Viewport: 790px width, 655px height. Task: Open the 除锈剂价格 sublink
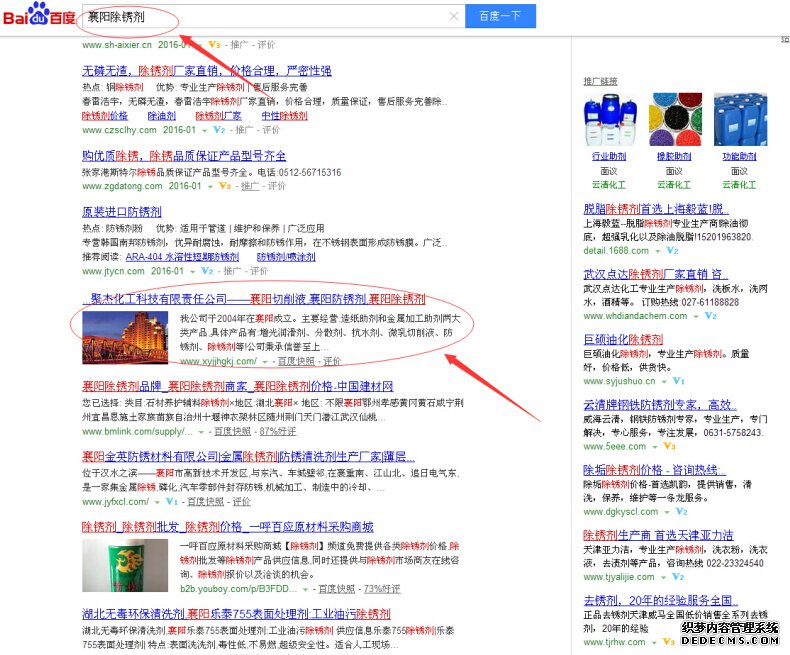[x=105, y=116]
